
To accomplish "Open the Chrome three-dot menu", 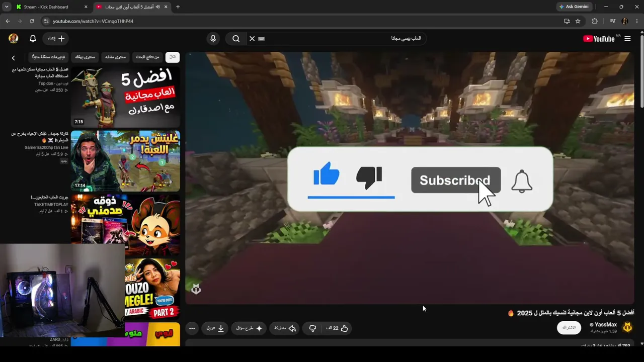I will click(x=637, y=21).
